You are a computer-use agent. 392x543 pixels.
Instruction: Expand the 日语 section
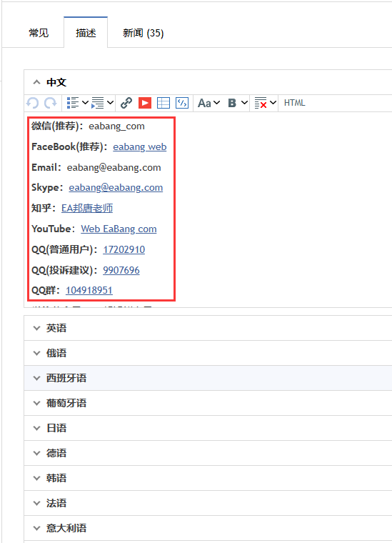[208, 428]
